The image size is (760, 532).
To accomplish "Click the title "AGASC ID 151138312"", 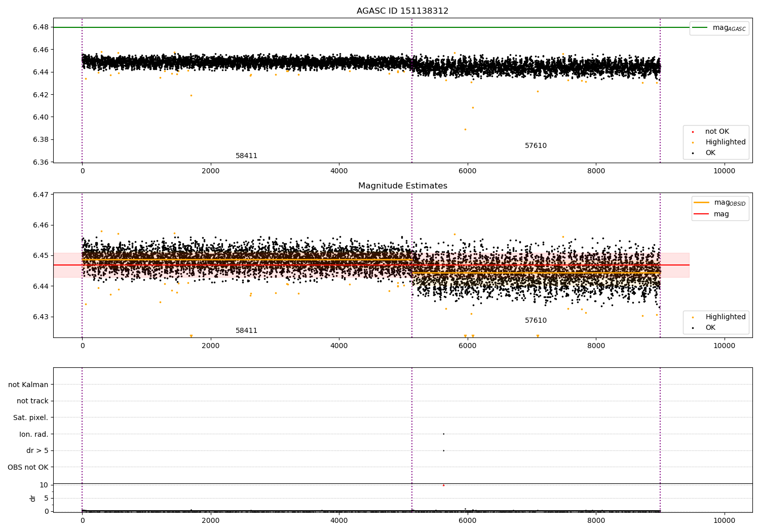I will [x=402, y=11].
